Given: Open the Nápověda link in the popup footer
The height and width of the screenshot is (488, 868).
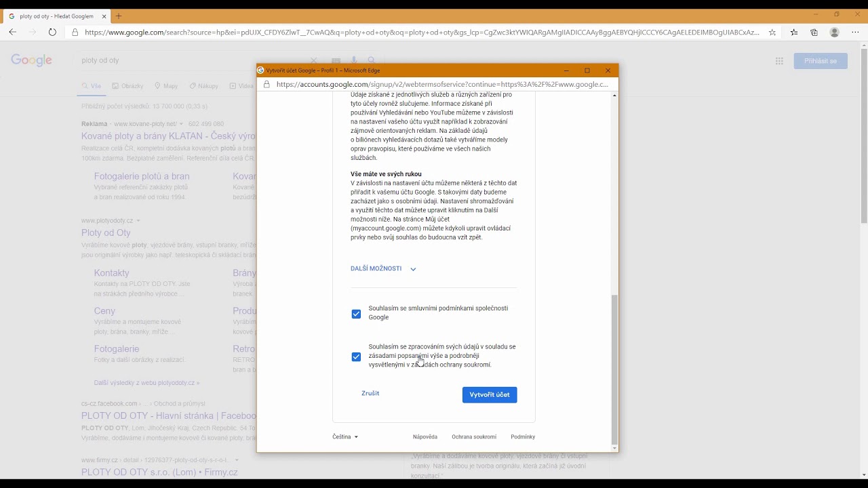Looking at the screenshot, I should click(425, 437).
